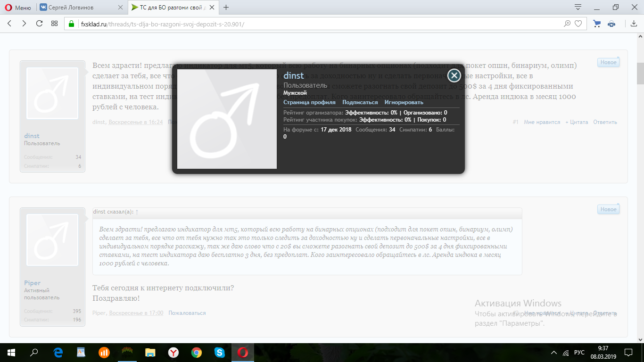This screenshot has height=362, width=644.
Task: Open Windows notification center
Action: click(x=628, y=353)
